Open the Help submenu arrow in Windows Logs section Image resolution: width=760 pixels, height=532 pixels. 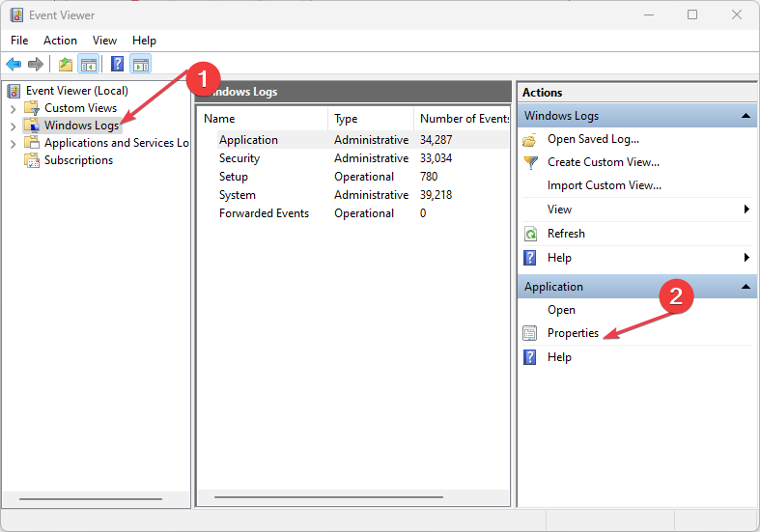click(746, 257)
